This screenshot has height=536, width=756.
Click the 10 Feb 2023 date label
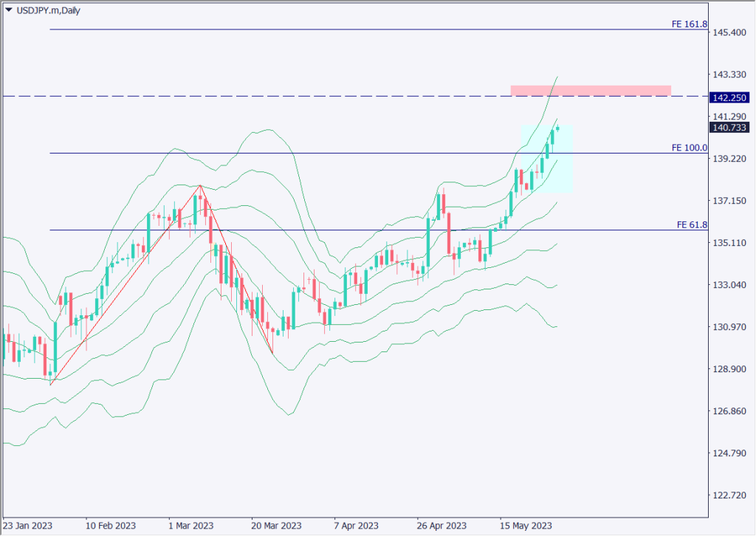point(110,526)
